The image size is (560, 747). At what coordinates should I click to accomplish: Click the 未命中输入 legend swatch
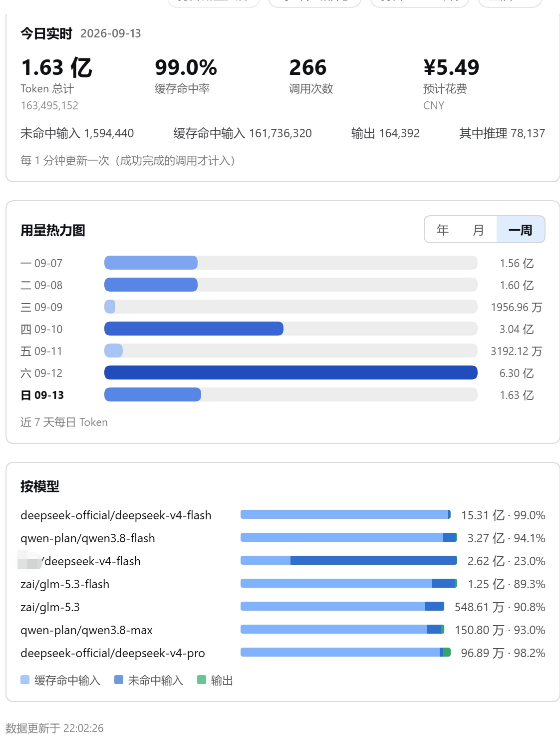[x=119, y=680]
